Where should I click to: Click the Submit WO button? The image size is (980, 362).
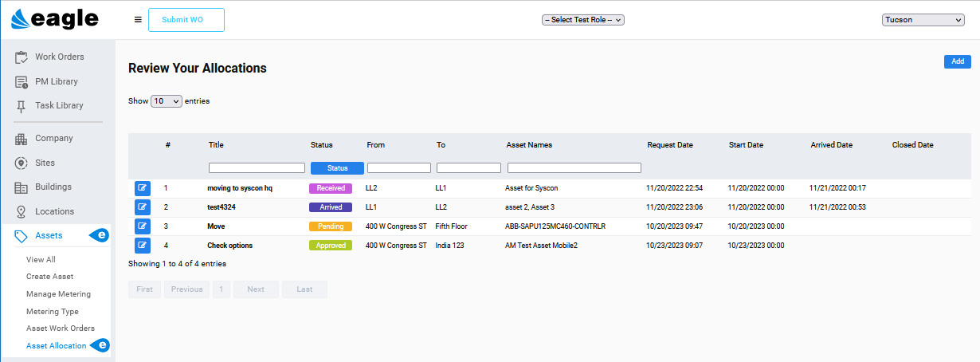coord(186,20)
